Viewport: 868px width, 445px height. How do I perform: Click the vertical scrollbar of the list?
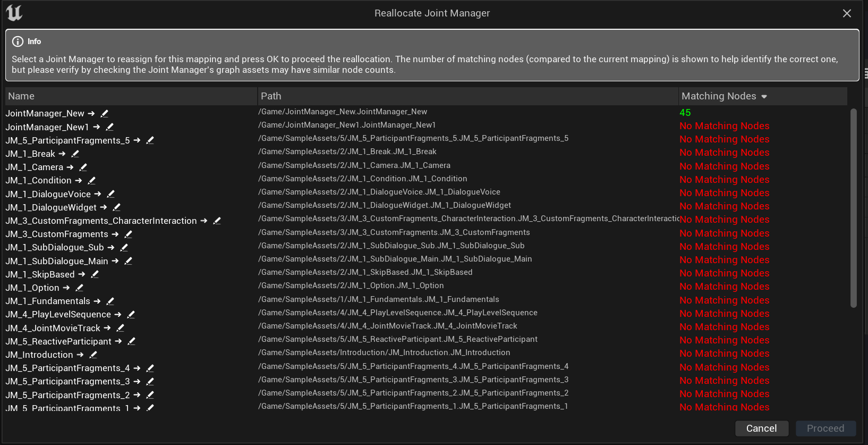coord(853,207)
